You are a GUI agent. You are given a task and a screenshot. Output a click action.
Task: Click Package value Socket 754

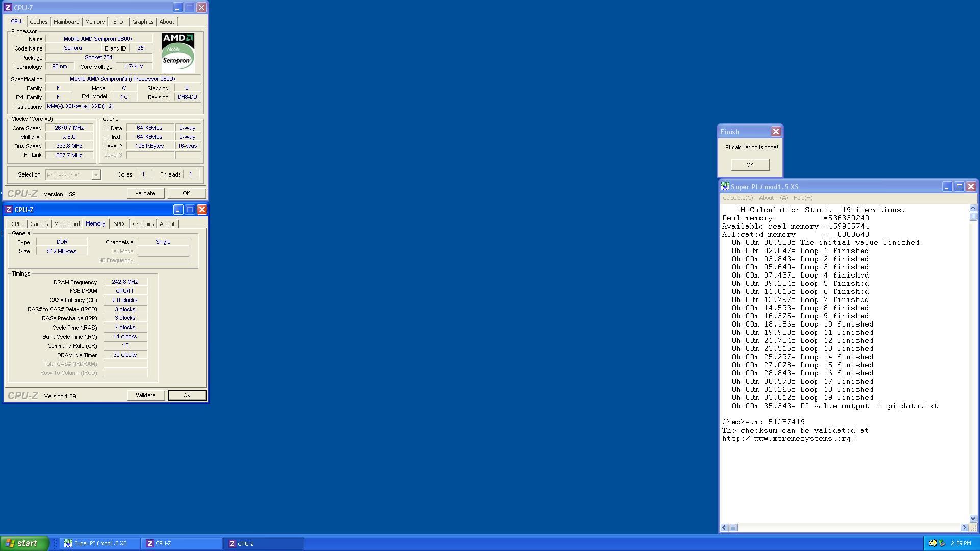(99, 58)
